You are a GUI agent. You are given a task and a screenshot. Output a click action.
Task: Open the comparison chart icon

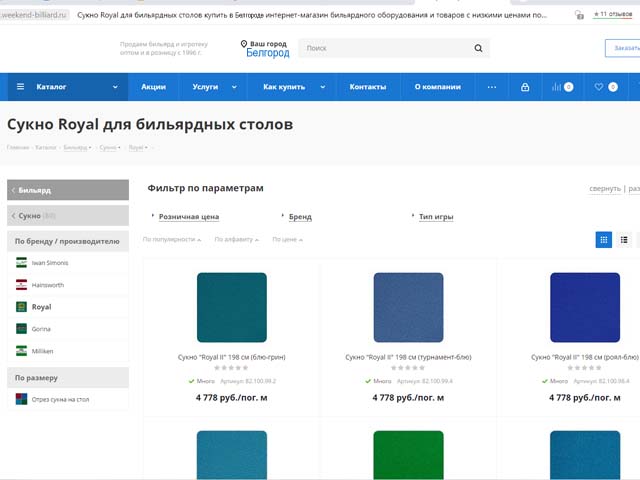pyautogui.click(x=556, y=87)
